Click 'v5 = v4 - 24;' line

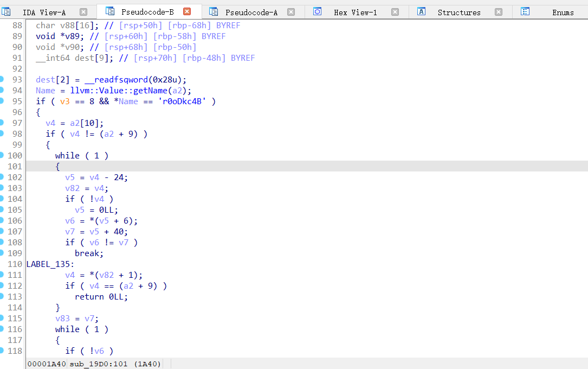coord(96,177)
